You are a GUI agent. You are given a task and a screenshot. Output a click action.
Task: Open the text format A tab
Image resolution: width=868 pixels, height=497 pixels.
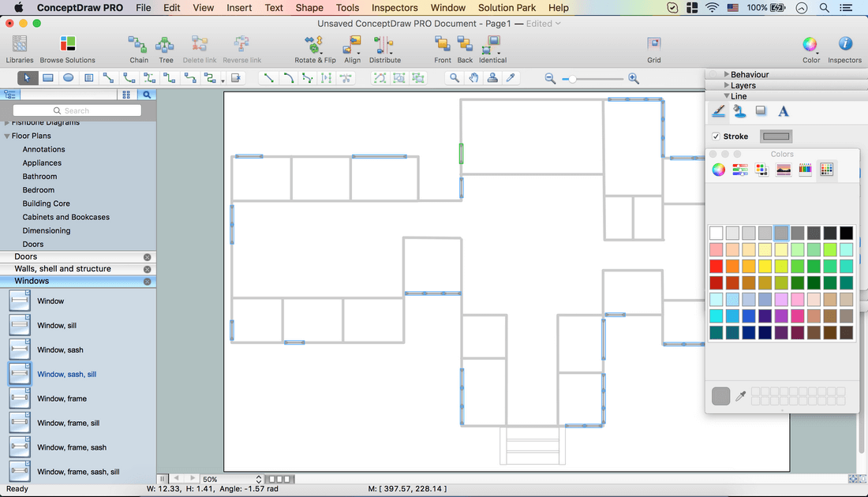click(784, 111)
